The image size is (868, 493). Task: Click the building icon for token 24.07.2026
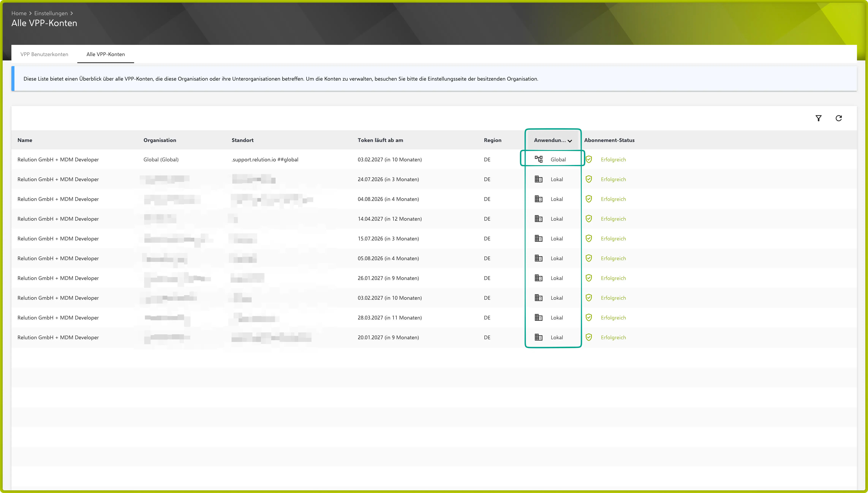(x=538, y=179)
